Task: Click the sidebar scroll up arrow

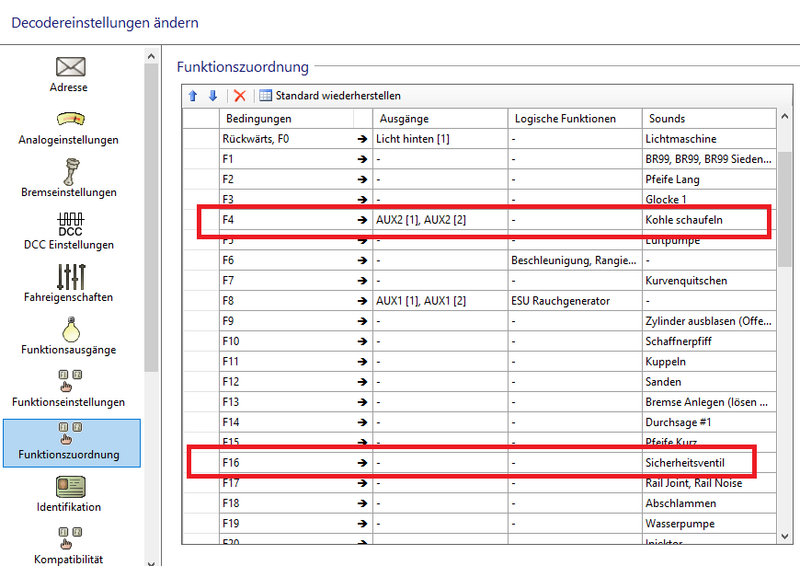Action: 151,56
